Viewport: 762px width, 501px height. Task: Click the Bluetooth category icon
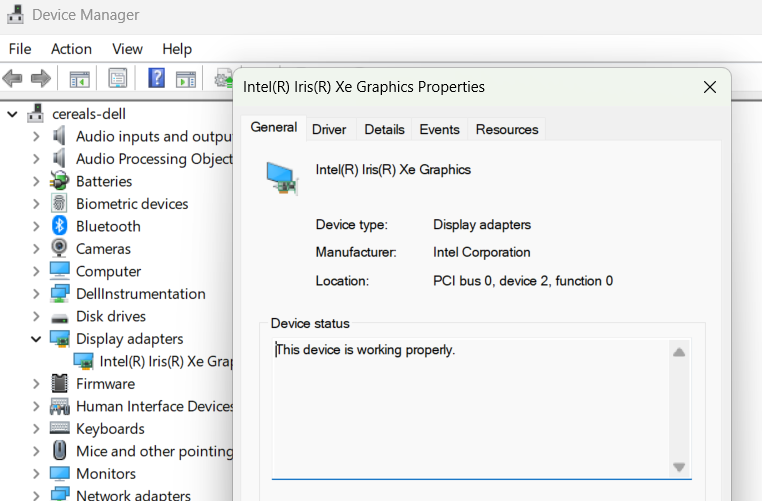click(x=59, y=225)
